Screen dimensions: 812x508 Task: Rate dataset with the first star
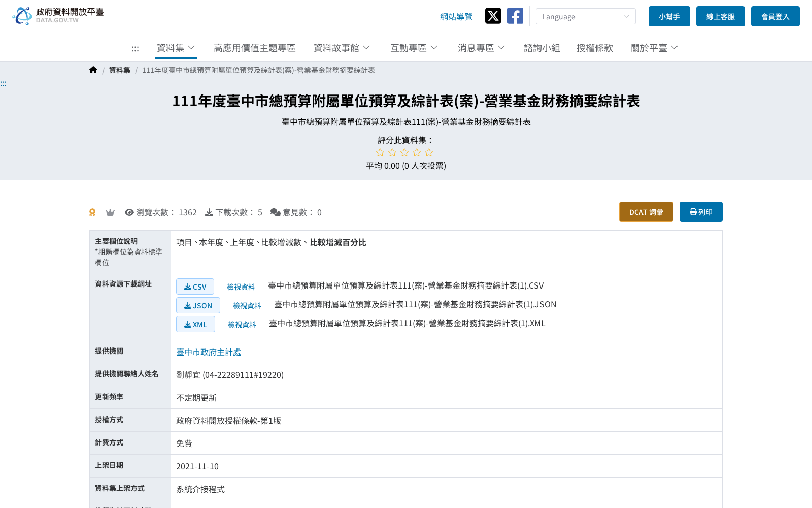380,152
